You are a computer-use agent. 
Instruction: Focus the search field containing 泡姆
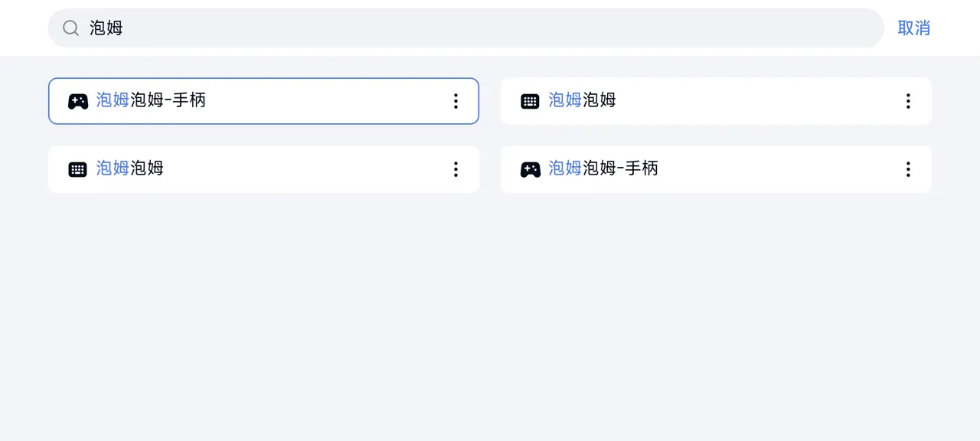click(465, 28)
